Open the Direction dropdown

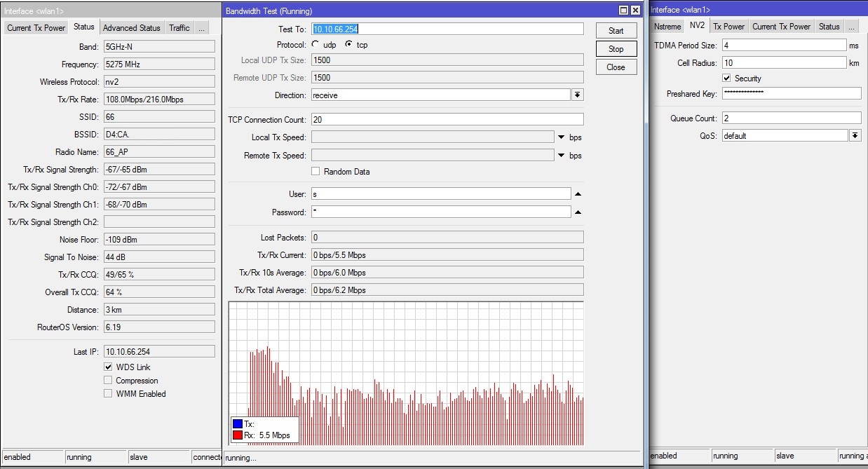click(578, 95)
